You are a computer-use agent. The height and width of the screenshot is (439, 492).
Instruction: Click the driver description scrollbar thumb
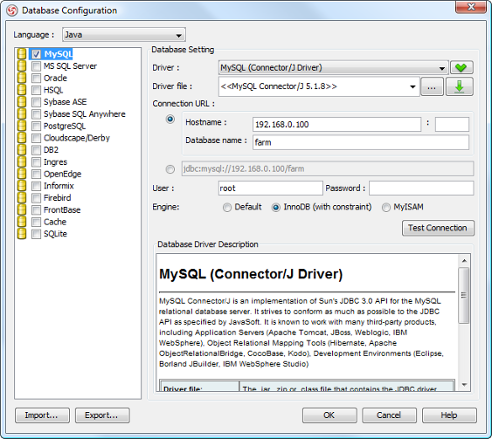(464, 295)
